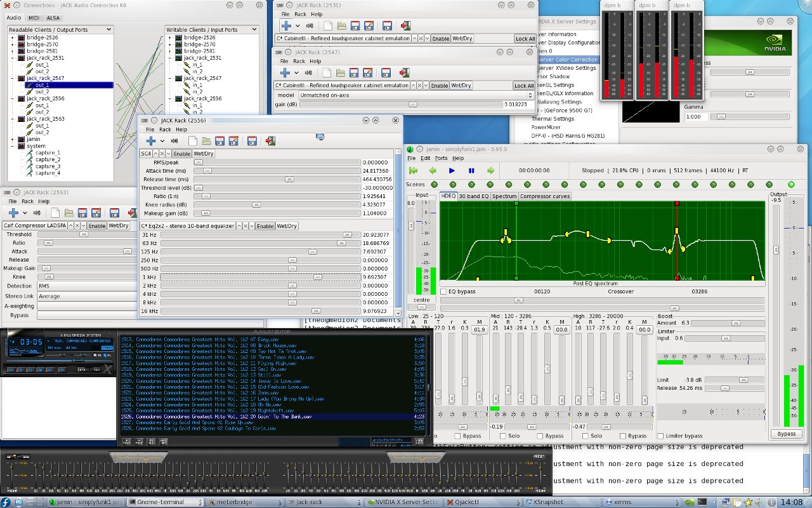Toggle Mid band Bypass checkbox in JAMin

[539, 436]
